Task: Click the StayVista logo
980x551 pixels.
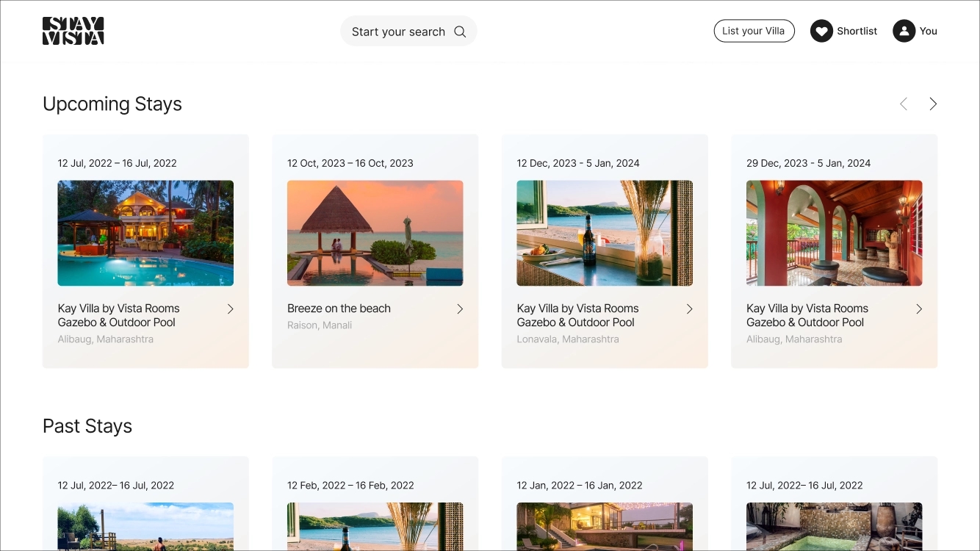Action: point(73,31)
